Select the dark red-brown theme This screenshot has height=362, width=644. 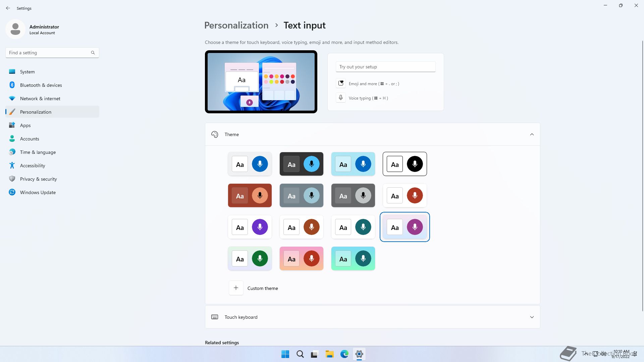point(250,195)
